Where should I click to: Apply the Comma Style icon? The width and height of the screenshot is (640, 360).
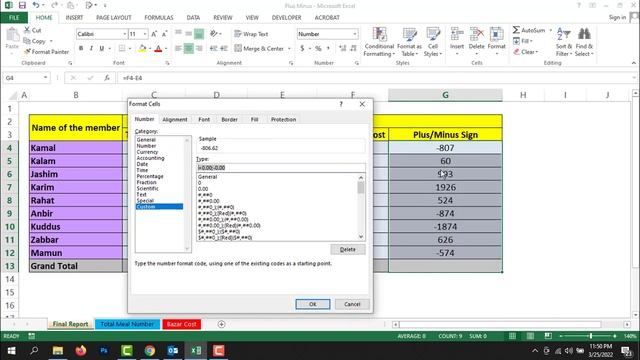tap(328, 49)
